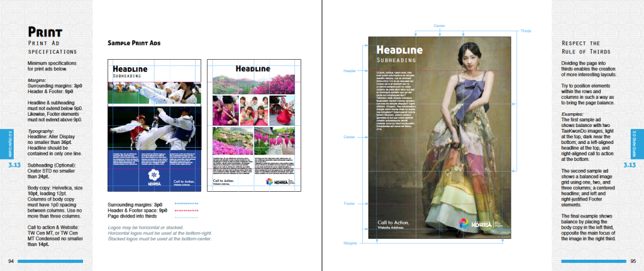
Task: Click the bold "36pt" value
Action: [66, 141]
